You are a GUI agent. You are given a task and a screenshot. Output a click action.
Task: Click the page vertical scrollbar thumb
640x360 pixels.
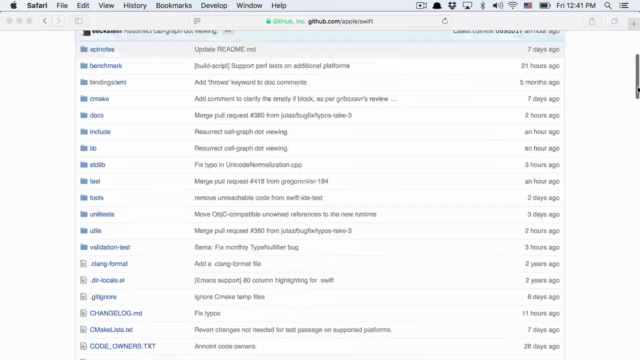coord(637,76)
